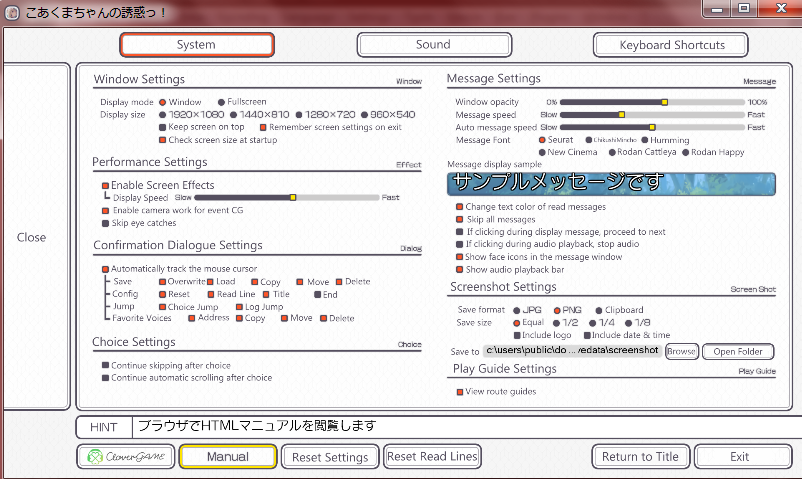
Task: Enable Keep screen on top
Action: (x=163, y=128)
